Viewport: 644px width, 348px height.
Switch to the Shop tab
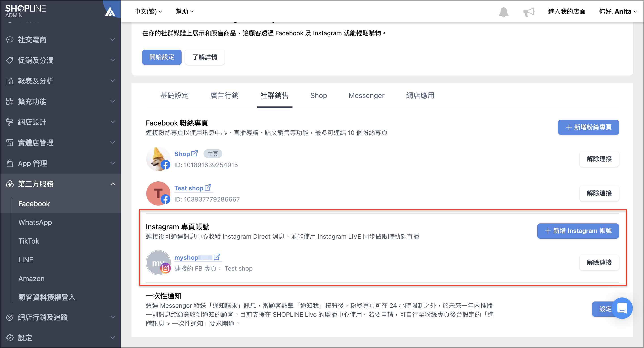[318, 95]
